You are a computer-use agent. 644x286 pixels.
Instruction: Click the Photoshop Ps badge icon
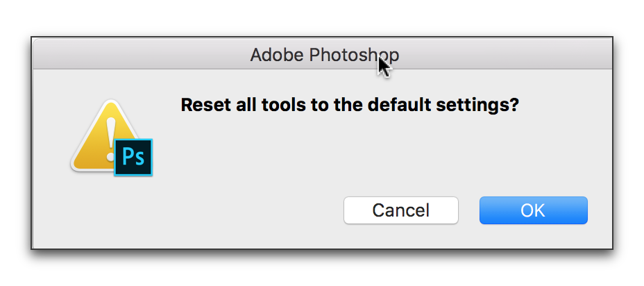point(133,158)
